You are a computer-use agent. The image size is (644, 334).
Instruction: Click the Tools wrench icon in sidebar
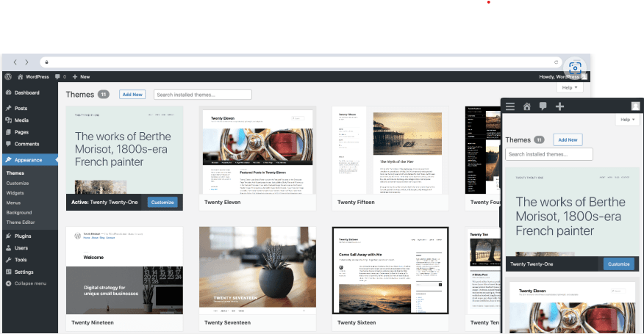[x=9, y=260]
